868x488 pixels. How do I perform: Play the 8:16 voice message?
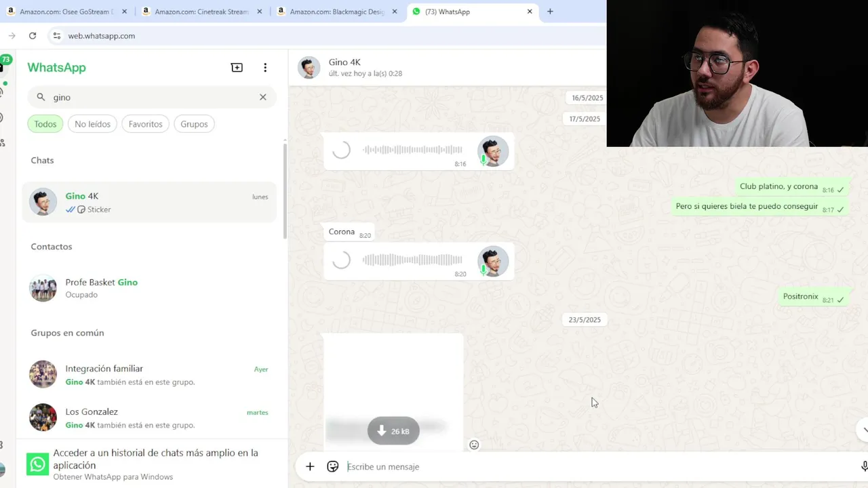click(x=341, y=150)
